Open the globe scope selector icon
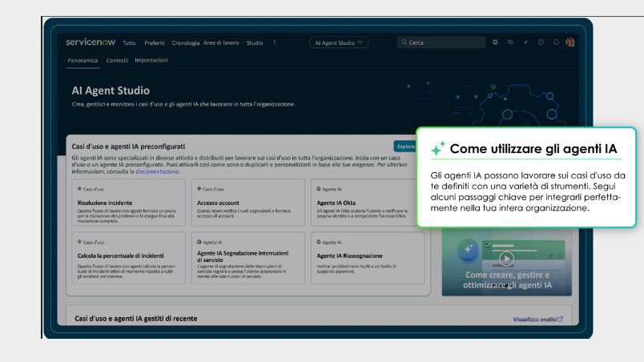644x362 pixels. tap(495, 42)
